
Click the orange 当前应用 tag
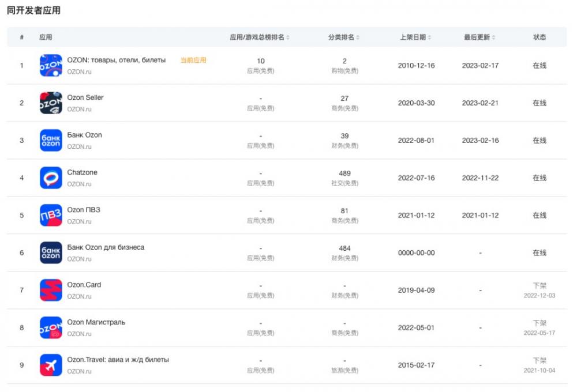click(193, 61)
